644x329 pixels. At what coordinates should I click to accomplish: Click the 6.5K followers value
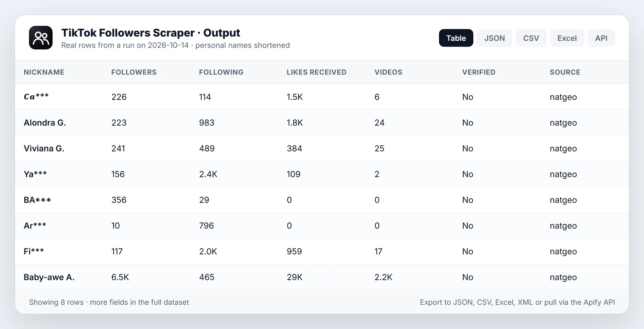120,277
